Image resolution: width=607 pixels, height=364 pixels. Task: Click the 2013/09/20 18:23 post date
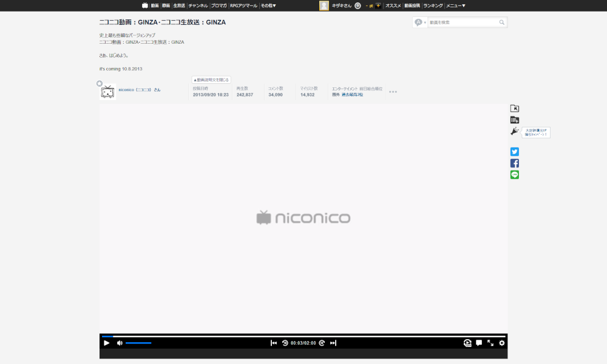211,95
